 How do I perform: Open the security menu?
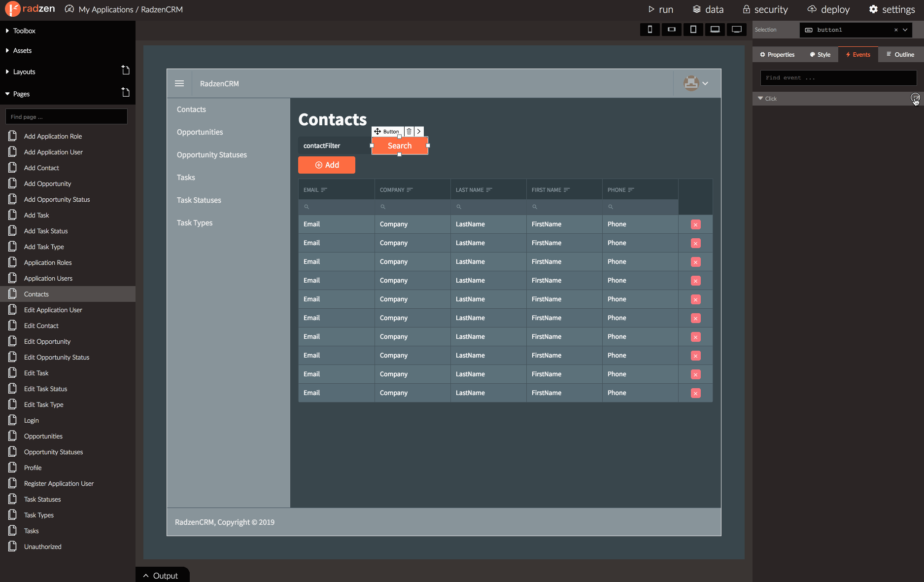765,9
